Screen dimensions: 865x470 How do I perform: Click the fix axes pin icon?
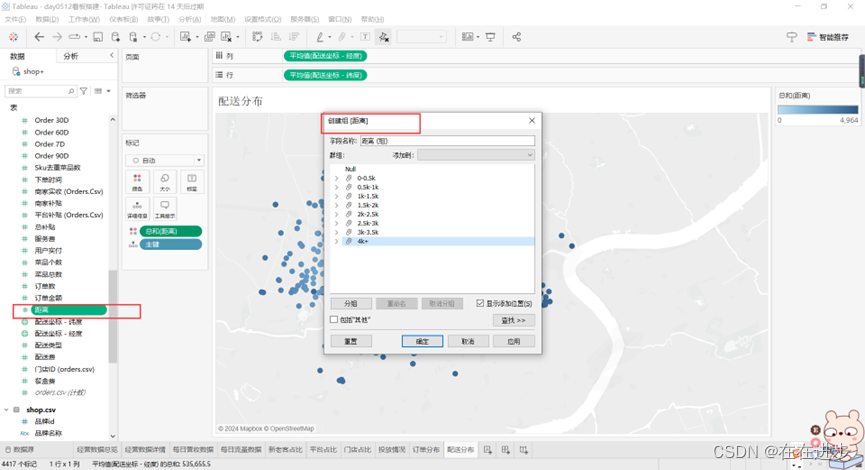(383, 37)
